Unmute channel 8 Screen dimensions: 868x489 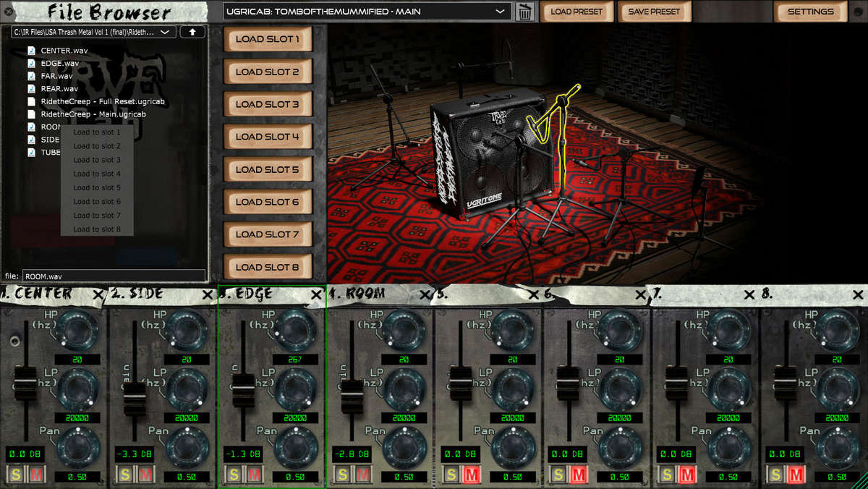click(796, 475)
